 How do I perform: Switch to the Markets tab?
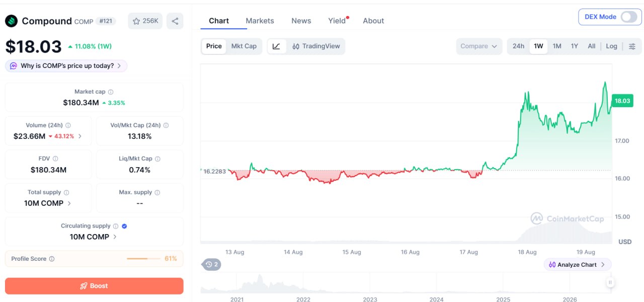(260, 21)
